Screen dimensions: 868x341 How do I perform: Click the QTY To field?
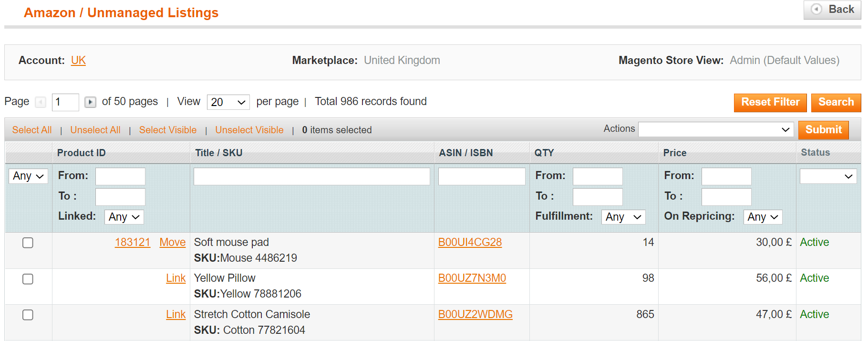[598, 197]
